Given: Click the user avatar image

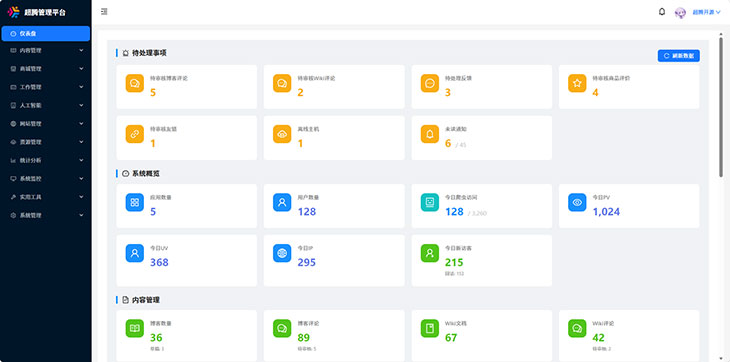Looking at the screenshot, I should tap(680, 13).
